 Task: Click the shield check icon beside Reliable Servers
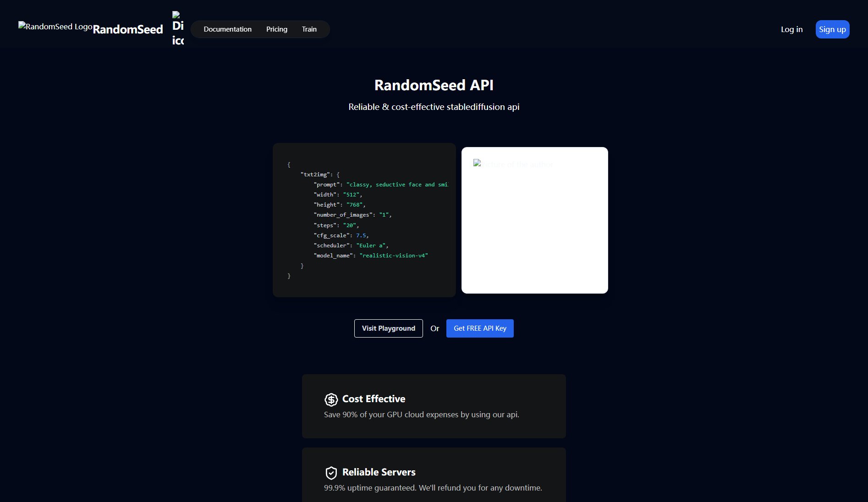(x=331, y=473)
